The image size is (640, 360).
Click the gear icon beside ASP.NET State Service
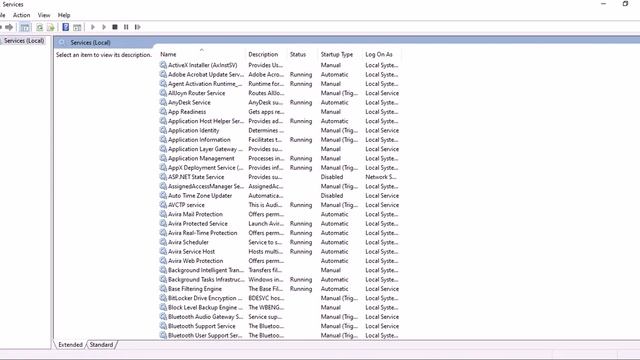[x=163, y=177]
